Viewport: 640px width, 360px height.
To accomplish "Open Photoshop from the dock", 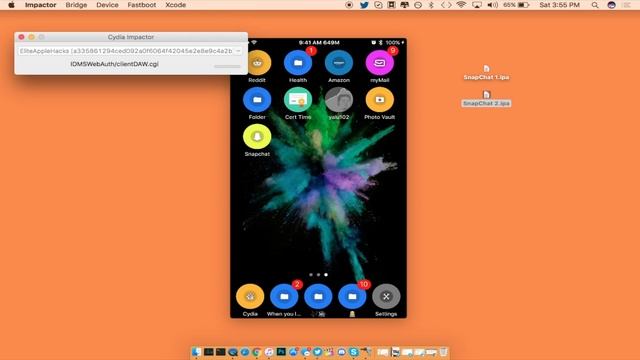I will pos(281,352).
